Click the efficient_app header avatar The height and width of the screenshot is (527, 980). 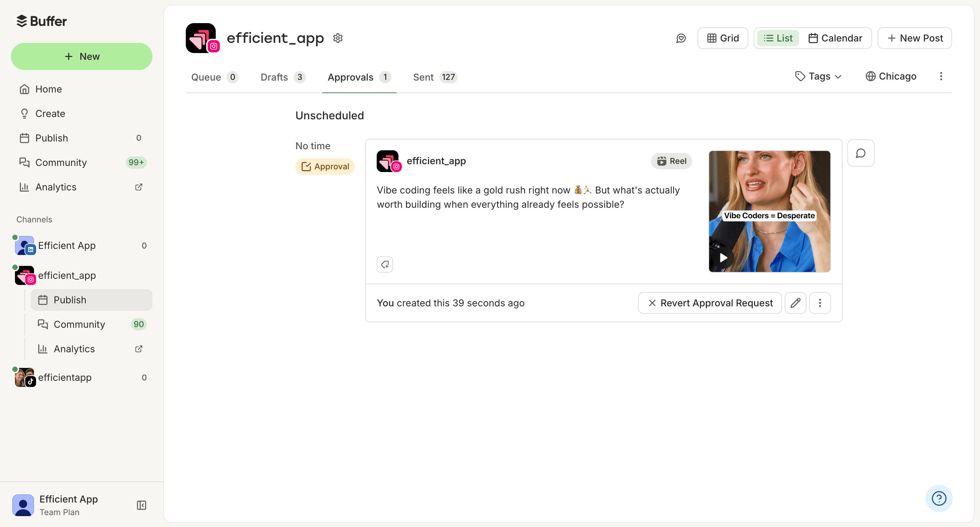(202, 38)
